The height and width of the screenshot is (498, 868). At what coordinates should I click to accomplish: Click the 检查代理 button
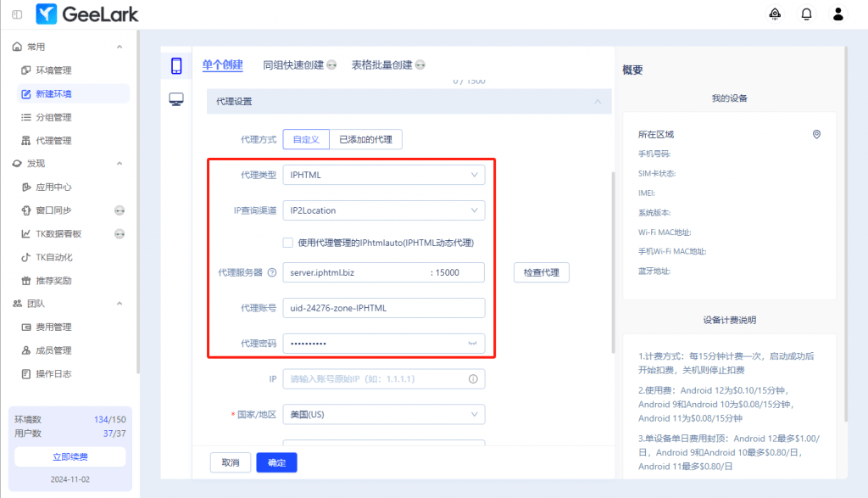(541, 272)
